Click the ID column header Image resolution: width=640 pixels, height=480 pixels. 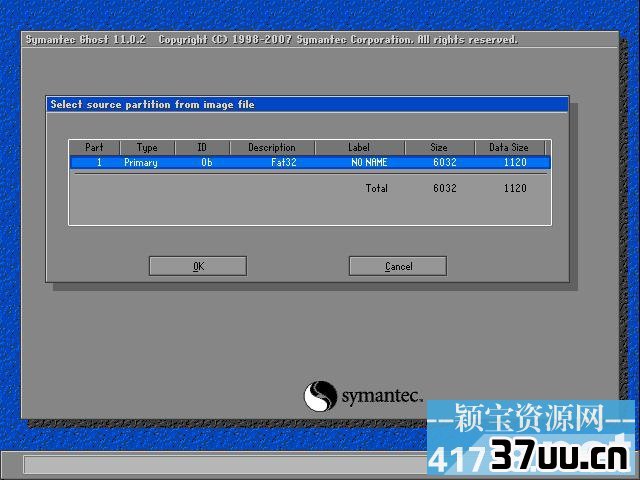pyautogui.click(x=202, y=147)
